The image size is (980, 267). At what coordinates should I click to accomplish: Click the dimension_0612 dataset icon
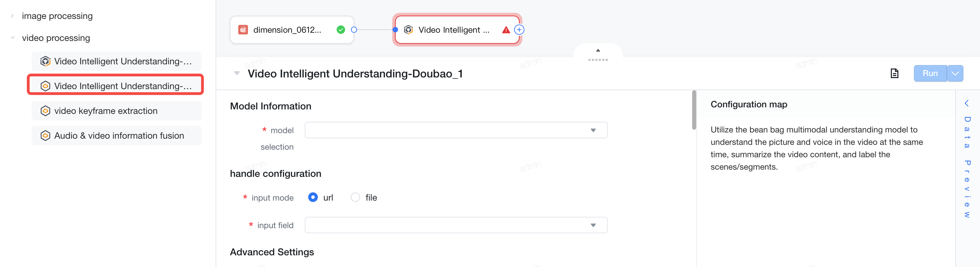coord(243,30)
